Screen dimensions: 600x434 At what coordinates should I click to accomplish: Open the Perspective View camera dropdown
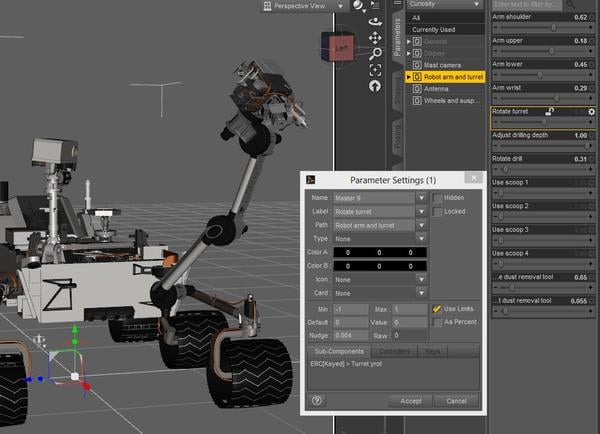(303, 6)
